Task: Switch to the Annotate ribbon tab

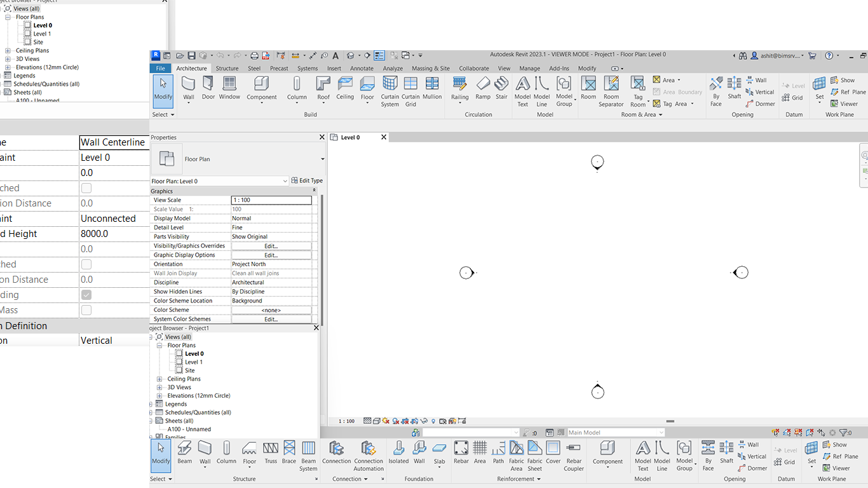Action: tap(362, 68)
